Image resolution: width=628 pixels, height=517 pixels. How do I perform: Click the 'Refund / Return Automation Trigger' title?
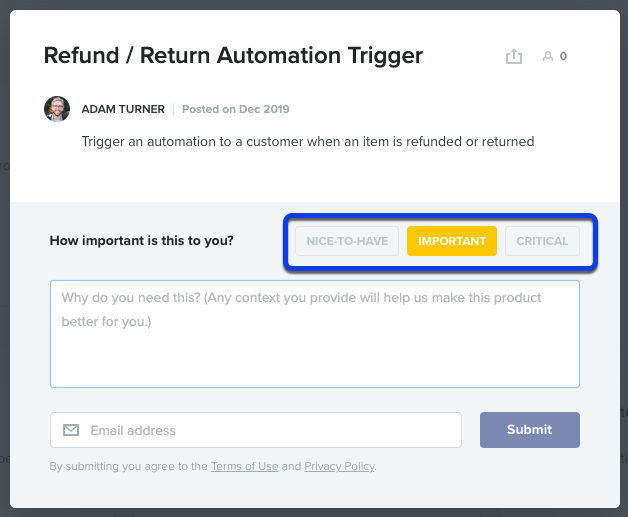click(233, 55)
